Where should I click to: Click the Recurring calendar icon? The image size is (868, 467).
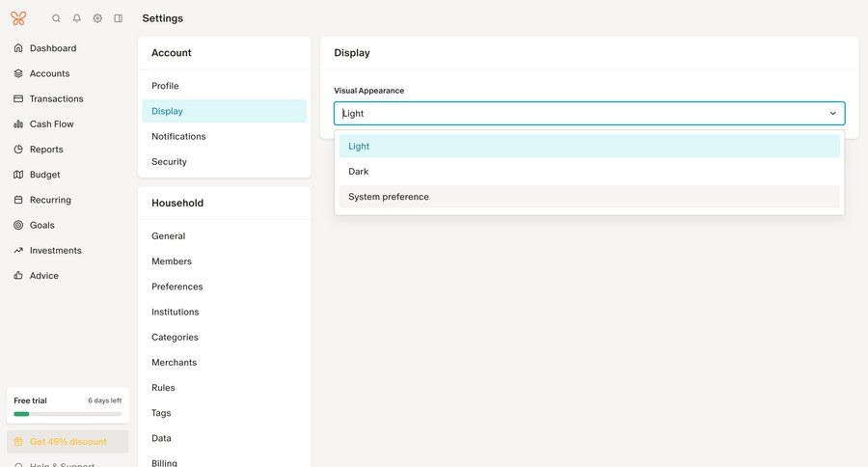(x=18, y=200)
